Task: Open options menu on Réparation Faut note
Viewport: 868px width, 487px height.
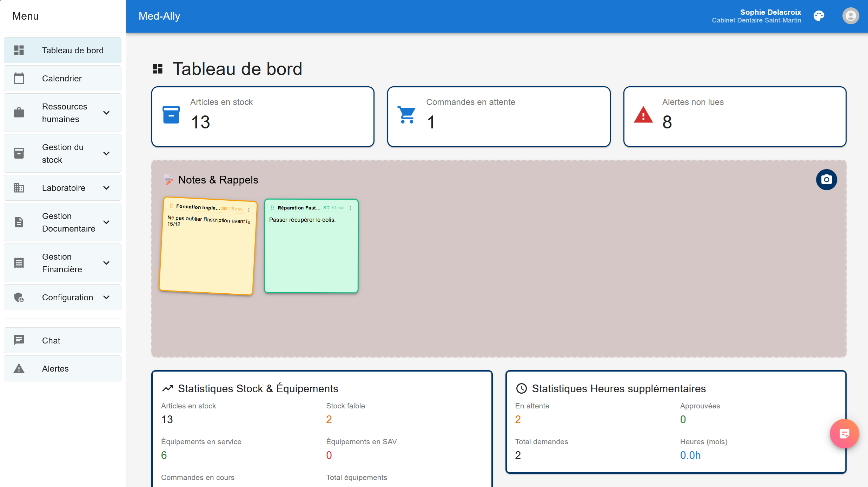Action: coord(350,208)
